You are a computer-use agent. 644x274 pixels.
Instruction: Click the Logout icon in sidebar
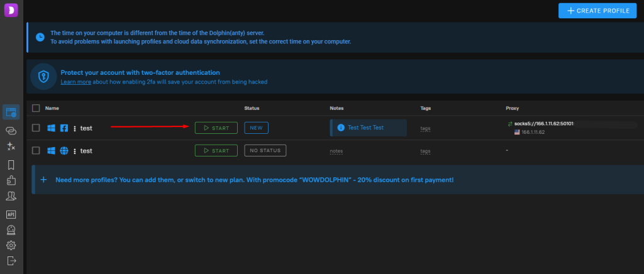coord(11,260)
